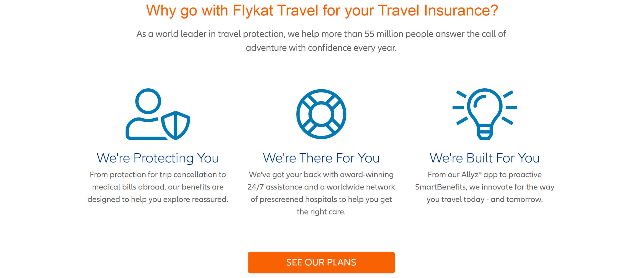Image resolution: width=644 pixels, height=278 pixels.
Task: Click the registered trademark symbol after Allyz
Action: (x=480, y=173)
